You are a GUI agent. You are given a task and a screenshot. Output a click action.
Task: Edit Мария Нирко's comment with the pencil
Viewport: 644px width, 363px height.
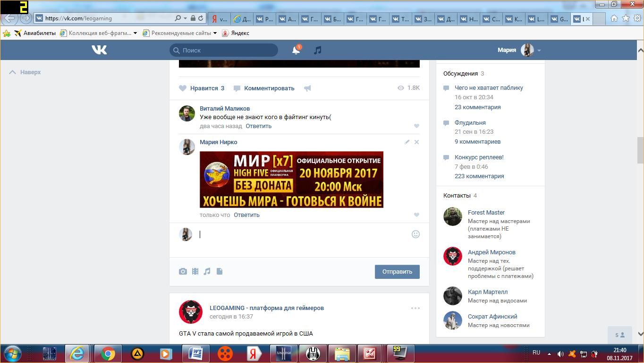[x=407, y=142]
